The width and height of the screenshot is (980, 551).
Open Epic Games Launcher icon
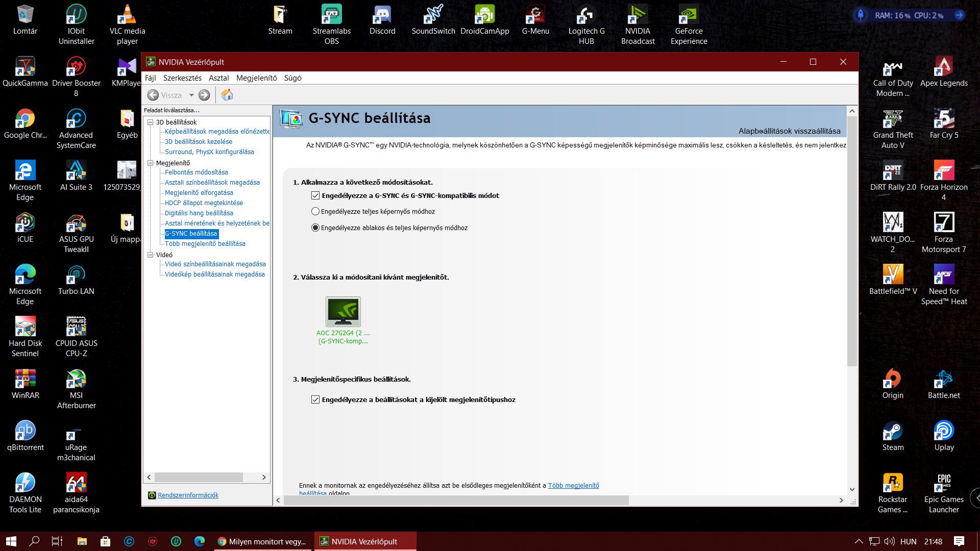[x=944, y=493]
